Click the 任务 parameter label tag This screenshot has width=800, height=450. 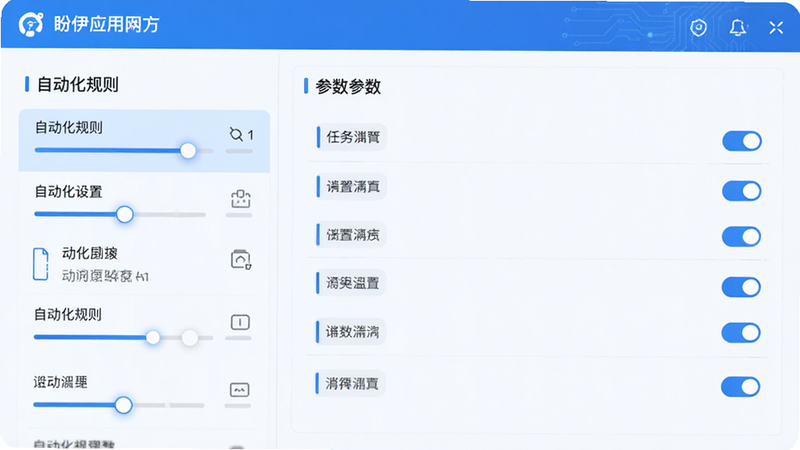point(352,137)
